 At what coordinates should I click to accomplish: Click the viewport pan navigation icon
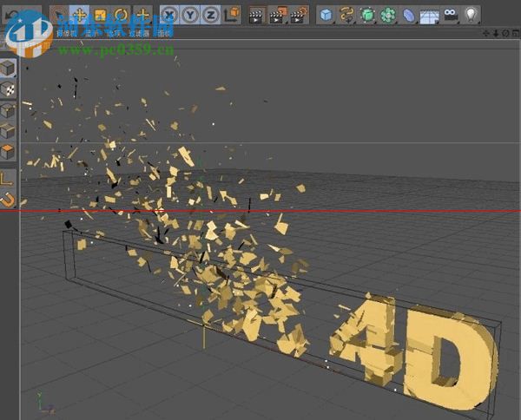pyautogui.click(x=485, y=33)
